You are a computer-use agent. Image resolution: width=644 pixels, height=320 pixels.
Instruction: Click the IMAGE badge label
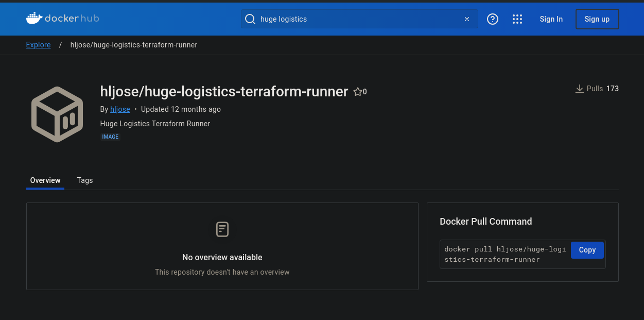(x=110, y=137)
